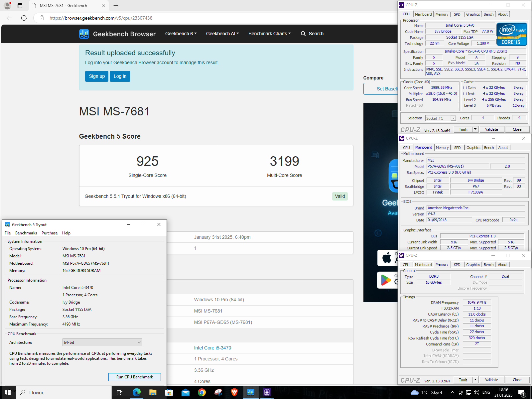Click the browser profile avatar icon
The height and width of the screenshot is (399, 532).
(7, 5)
